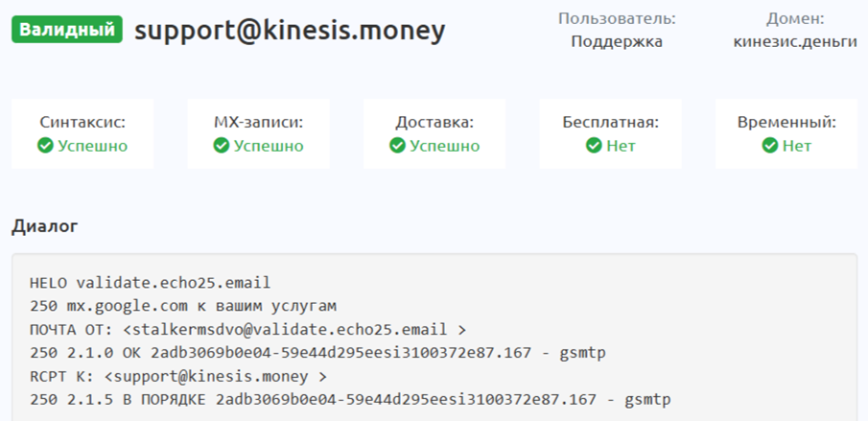Click the green check icon under Синтаксис
The width and height of the screenshot is (868, 421).
click(x=45, y=146)
